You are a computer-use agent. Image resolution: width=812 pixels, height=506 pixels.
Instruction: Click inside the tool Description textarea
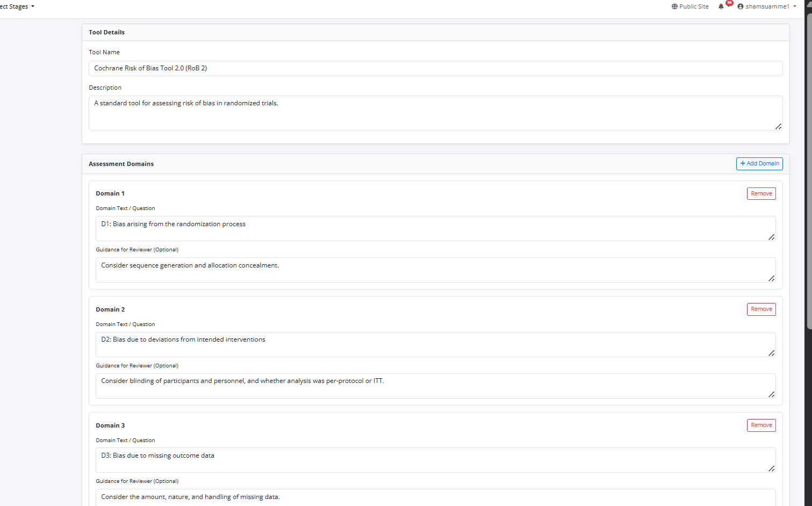coord(435,113)
